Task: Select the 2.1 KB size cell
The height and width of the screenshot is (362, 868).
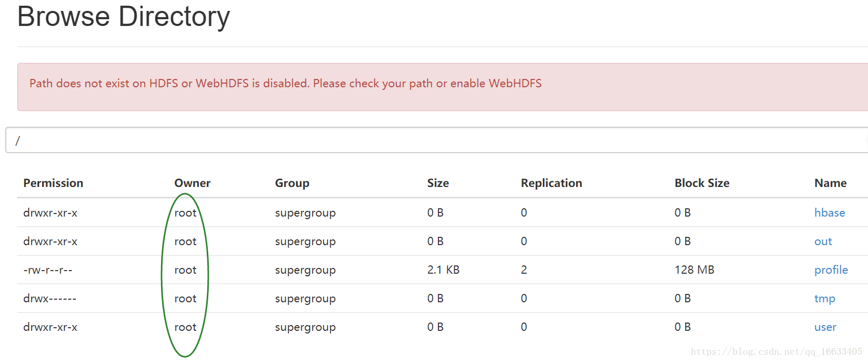Action: (443, 270)
